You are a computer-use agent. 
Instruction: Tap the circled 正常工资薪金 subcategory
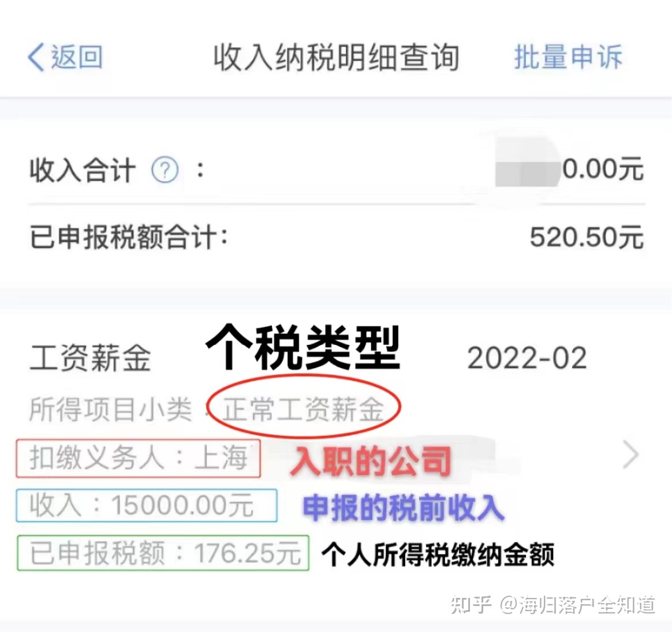click(x=304, y=410)
